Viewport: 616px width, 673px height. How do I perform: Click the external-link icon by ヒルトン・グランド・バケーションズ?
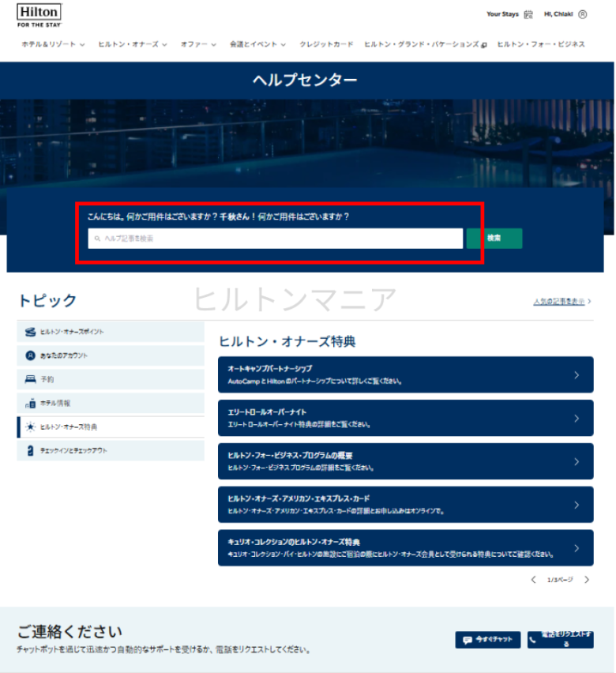click(484, 45)
